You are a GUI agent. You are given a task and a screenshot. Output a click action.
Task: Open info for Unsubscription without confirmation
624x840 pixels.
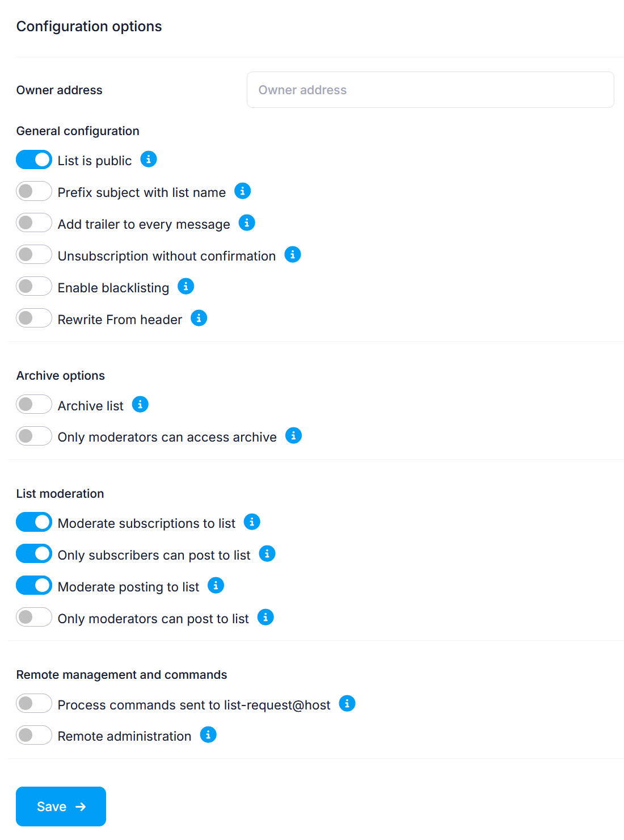click(x=293, y=254)
